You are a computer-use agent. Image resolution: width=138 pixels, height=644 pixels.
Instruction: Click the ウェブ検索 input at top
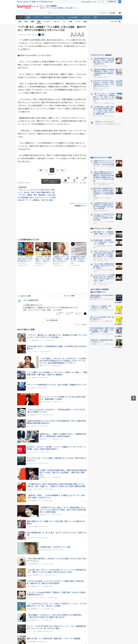(x=102, y=2)
